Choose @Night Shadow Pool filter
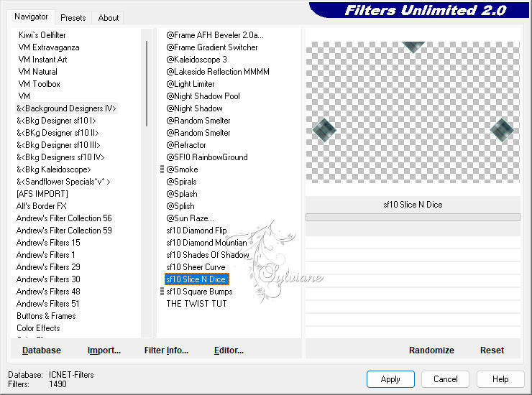Image resolution: width=532 pixels, height=395 pixels. [203, 96]
